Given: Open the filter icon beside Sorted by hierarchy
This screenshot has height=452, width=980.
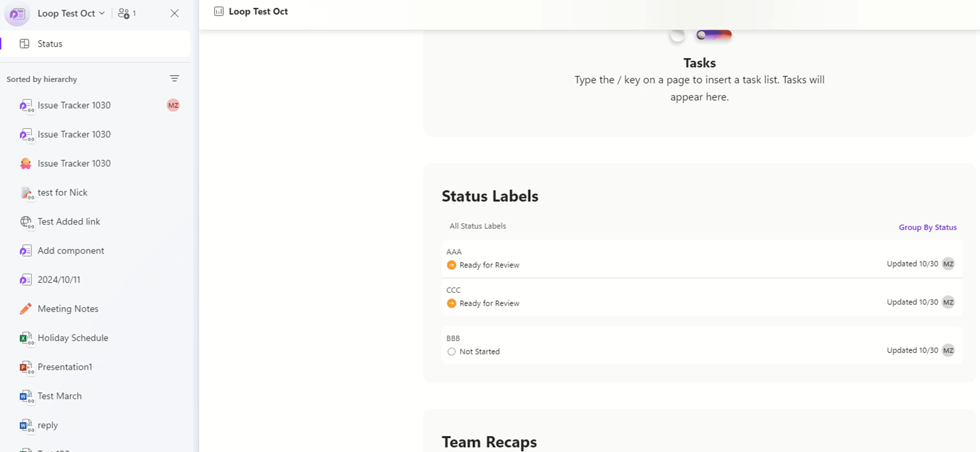Looking at the screenshot, I should click(175, 78).
